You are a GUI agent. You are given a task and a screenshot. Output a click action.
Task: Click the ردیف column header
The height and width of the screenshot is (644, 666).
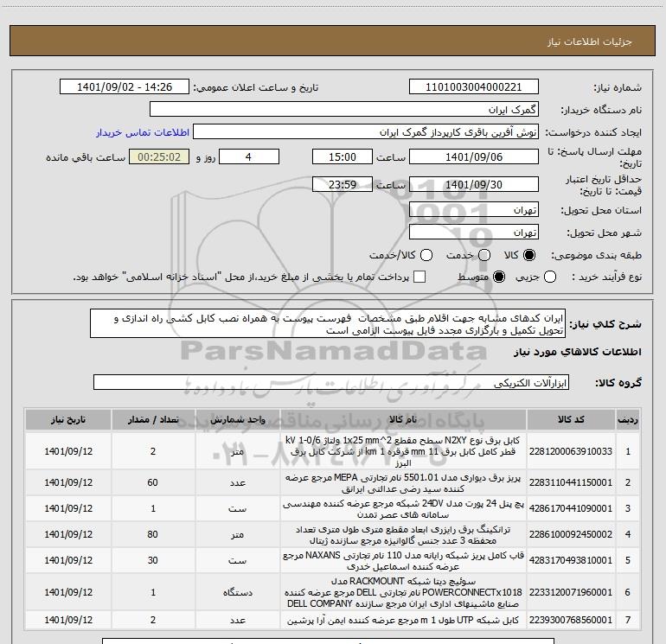coord(628,420)
